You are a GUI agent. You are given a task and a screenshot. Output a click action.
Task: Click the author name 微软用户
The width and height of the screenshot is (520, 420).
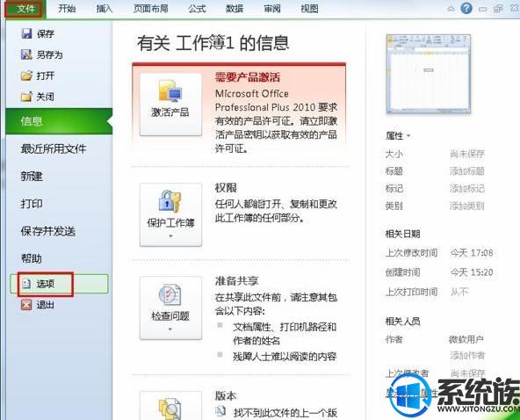click(466, 339)
